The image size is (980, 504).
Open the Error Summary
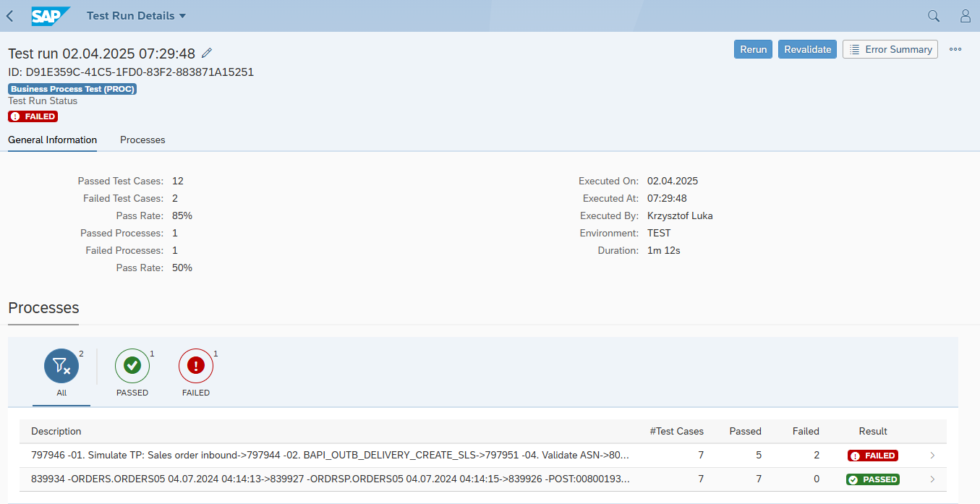tap(890, 49)
